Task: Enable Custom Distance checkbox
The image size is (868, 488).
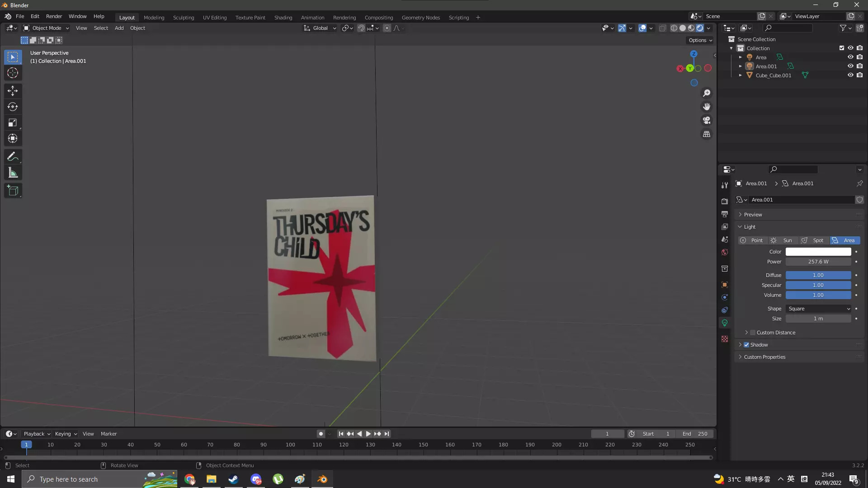Action: (753, 333)
